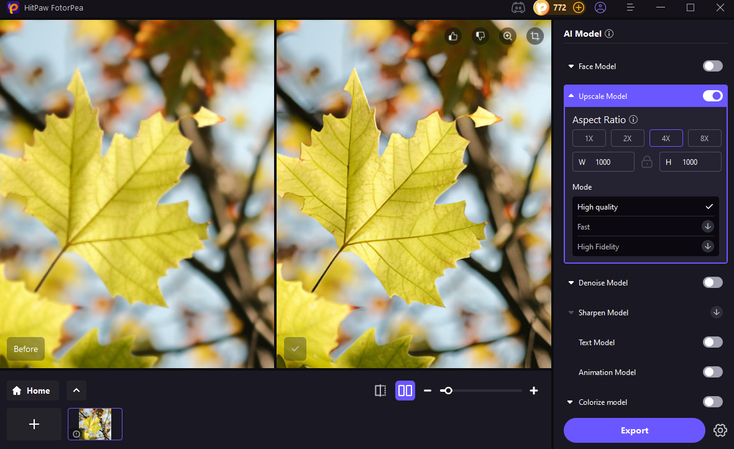
Task: Disable the Upscale Model toggle
Action: [712, 96]
